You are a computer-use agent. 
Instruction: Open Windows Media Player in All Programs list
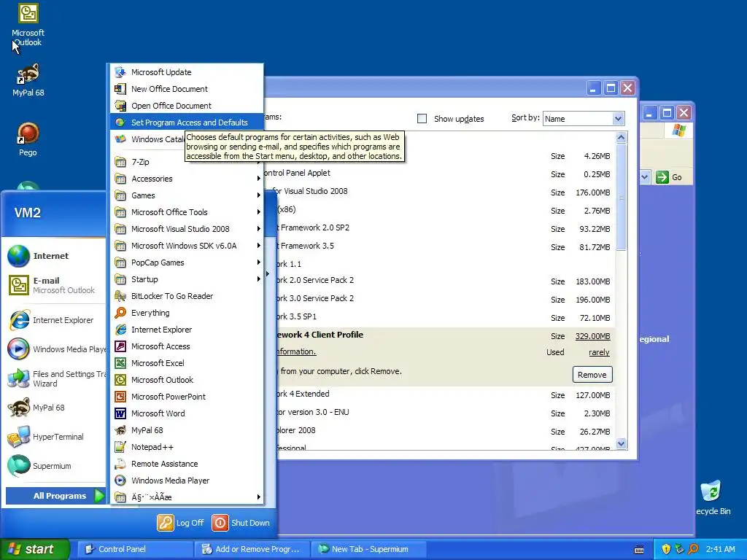point(186,481)
